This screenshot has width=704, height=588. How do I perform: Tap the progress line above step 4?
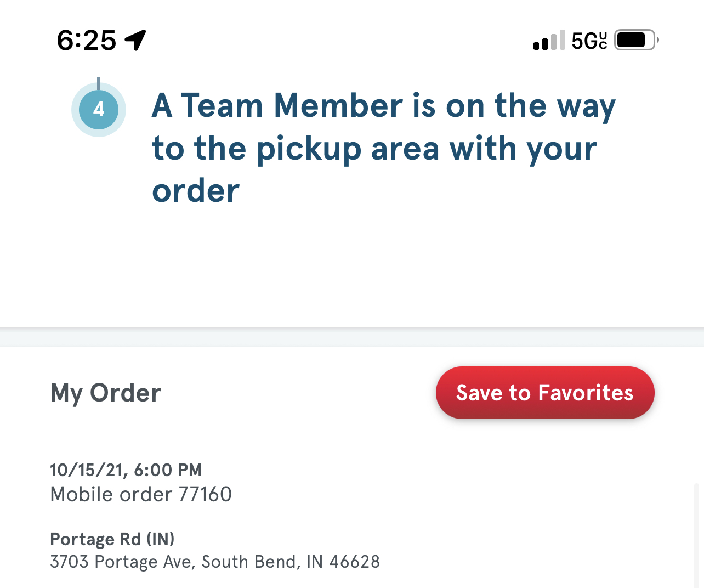coord(99,82)
